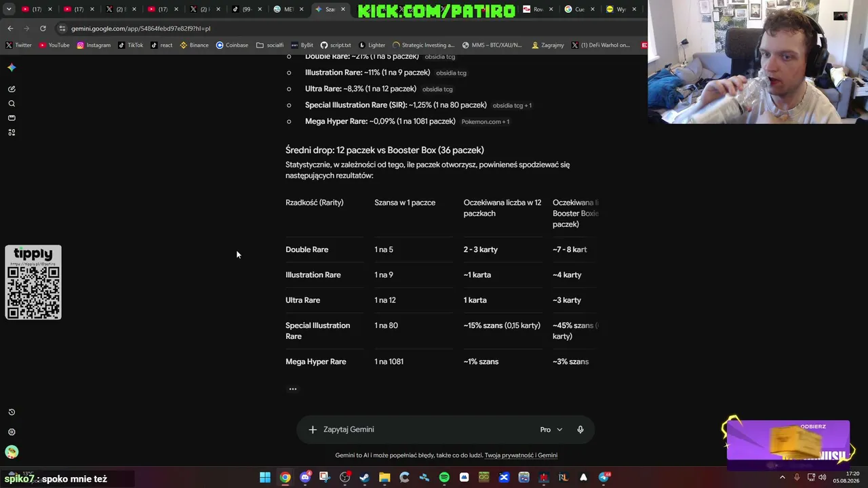The image size is (868, 488).
Task: Open the MMS – BTC/XAU bookmark
Action: pos(492,45)
